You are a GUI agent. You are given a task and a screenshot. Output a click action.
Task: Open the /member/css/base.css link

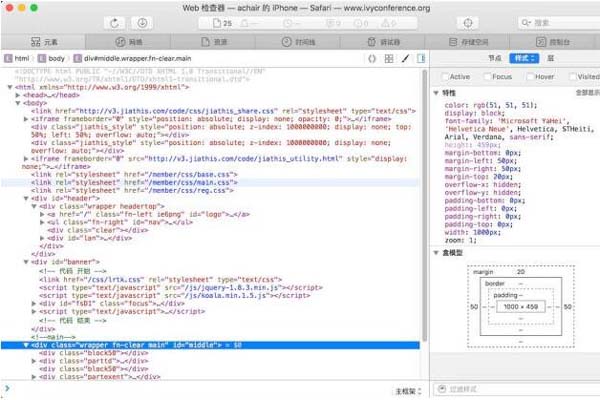pos(191,175)
